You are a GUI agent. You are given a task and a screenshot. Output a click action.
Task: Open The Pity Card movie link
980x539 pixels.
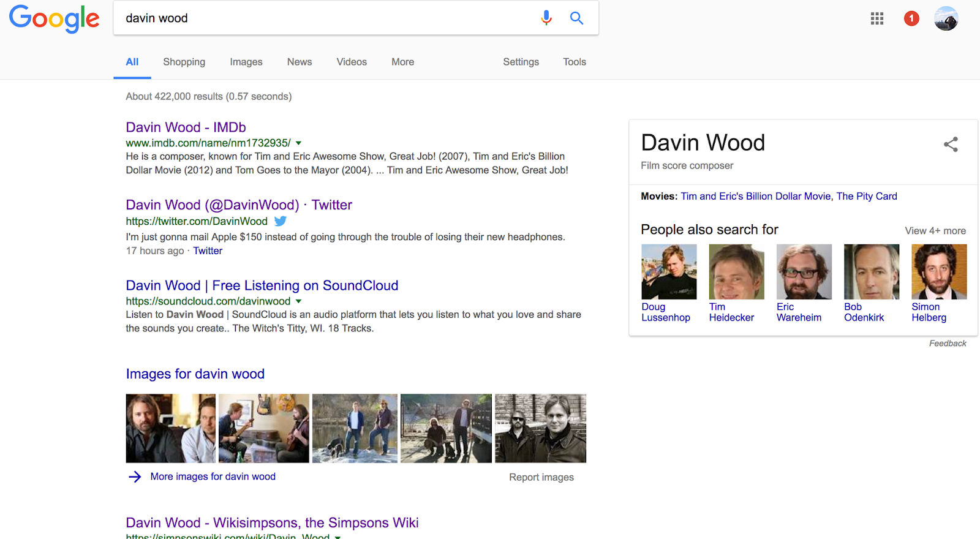tap(867, 197)
